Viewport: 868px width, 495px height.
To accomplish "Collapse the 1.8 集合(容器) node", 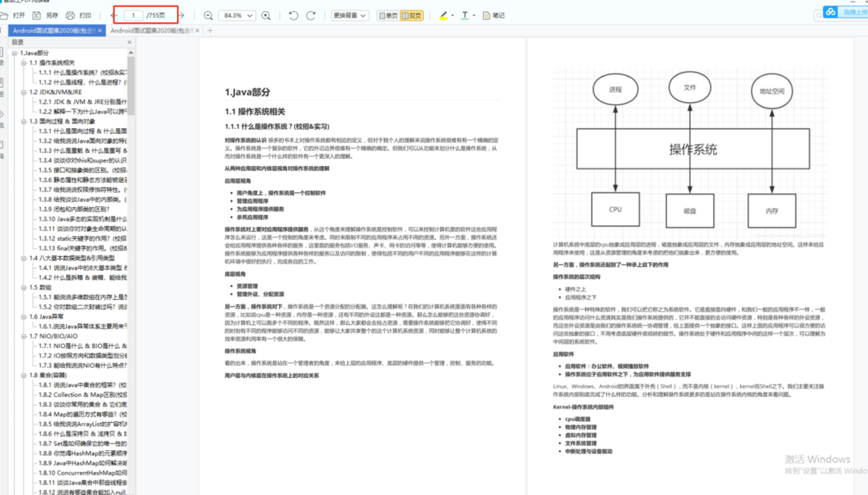I will (24, 376).
